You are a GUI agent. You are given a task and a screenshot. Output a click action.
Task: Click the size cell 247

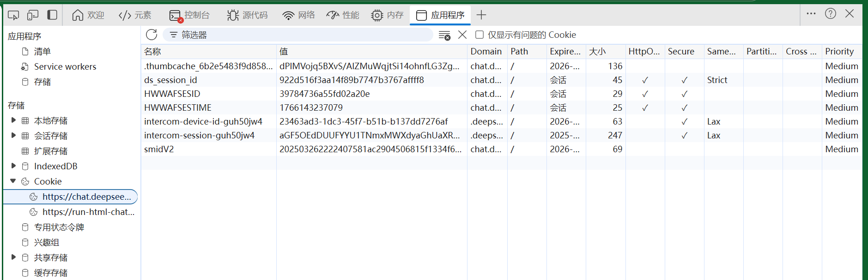tap(615, 135)
